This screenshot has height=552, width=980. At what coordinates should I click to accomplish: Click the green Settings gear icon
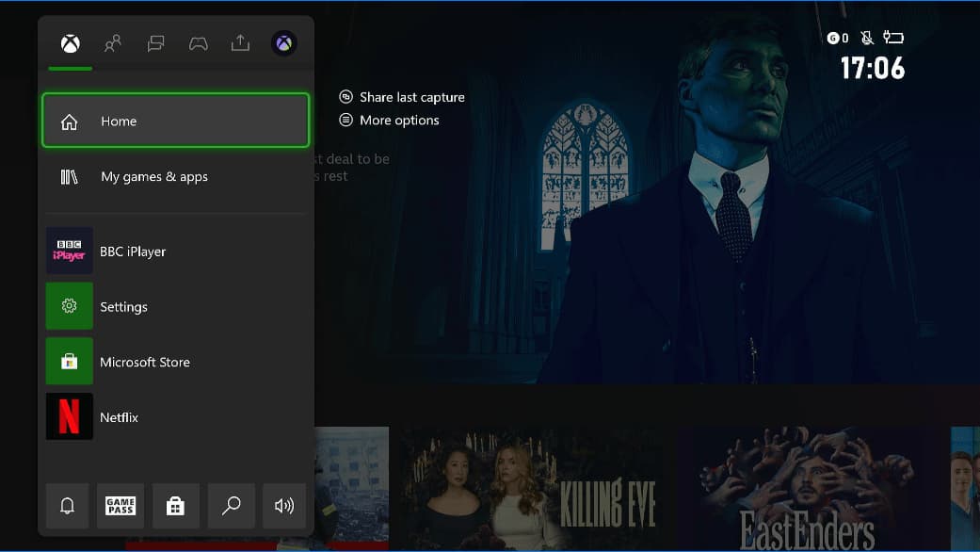click(70, 306)
